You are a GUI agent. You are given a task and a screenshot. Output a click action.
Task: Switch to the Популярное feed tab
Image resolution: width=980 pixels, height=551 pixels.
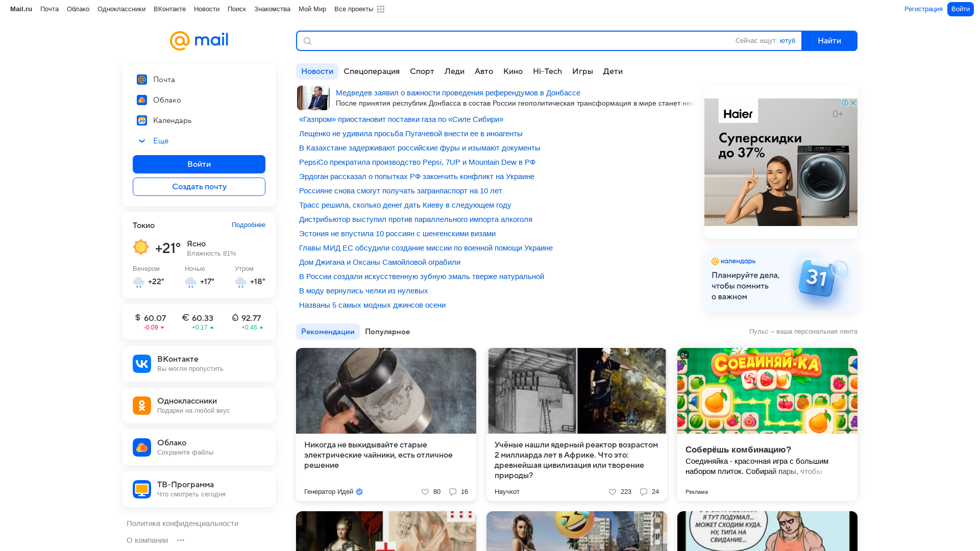click(387, 332)
